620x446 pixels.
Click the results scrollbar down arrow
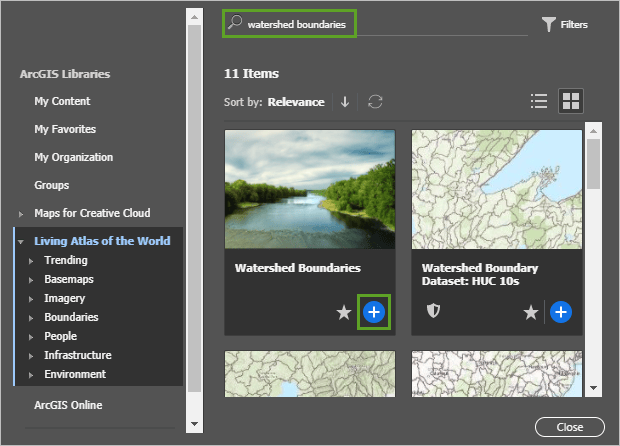coord(594,388)
